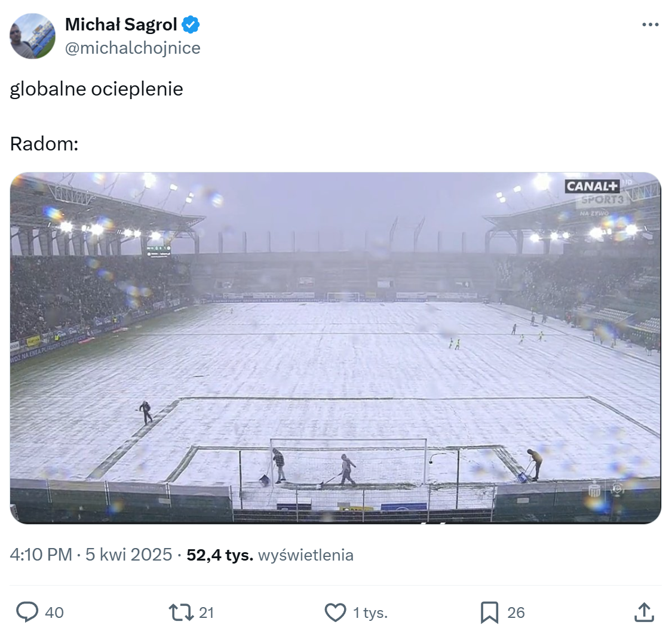Toggle the repost arrows icon
The image size is (672, 634).
[180, 612]
